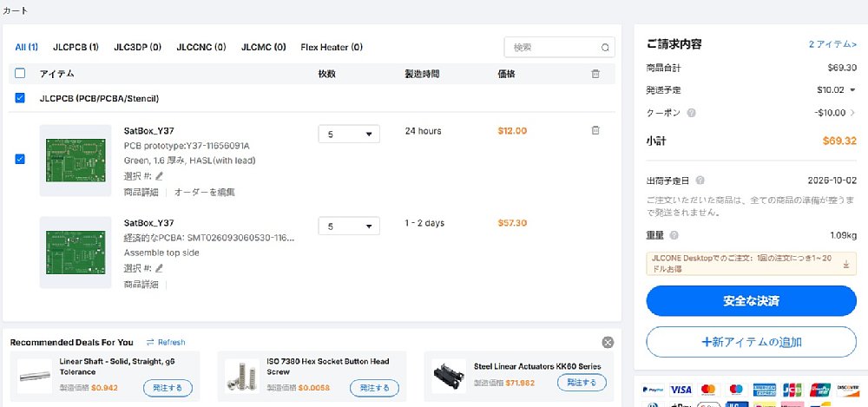This screenshot has width=868, height=407.
Task: Click the Maestro payment icon
Action: point(737,390)
